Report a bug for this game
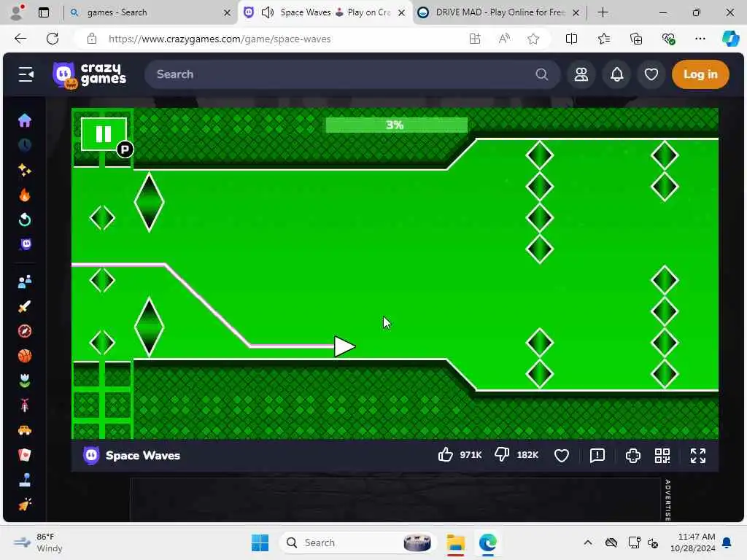Image resolution: width=747 pixels, height=560 pixels. click(x=597, y=456)
